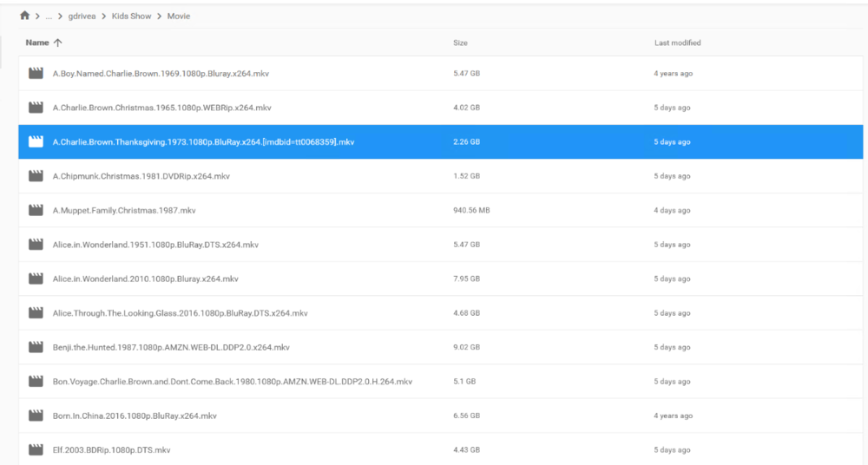Click the 9.02 GB size value
This screenshot has height=465, width=868.
pos(466,347)
